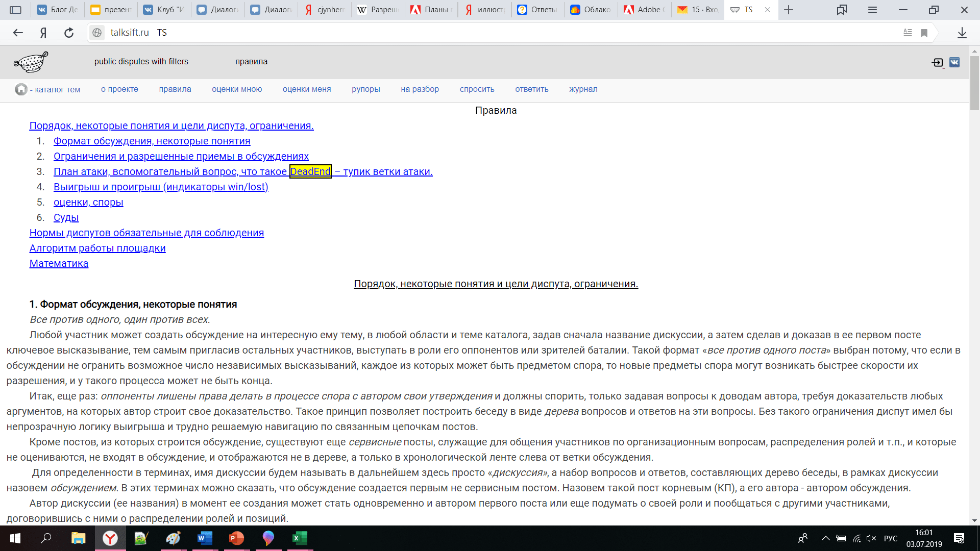980x551 pixels.
Task: Click the page vertical scrollbar thumb
Action: pyautogui.click(x=974, y=84)
